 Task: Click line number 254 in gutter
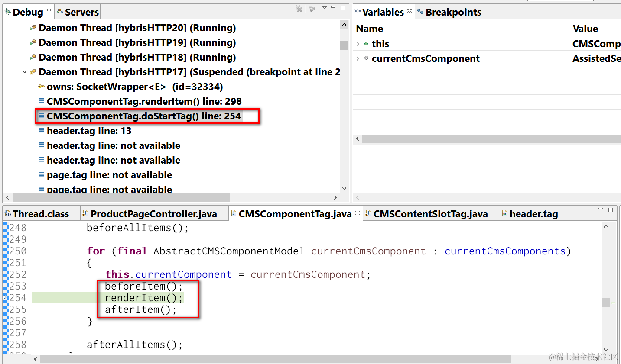pyautogui.click(x=18, y=298)
